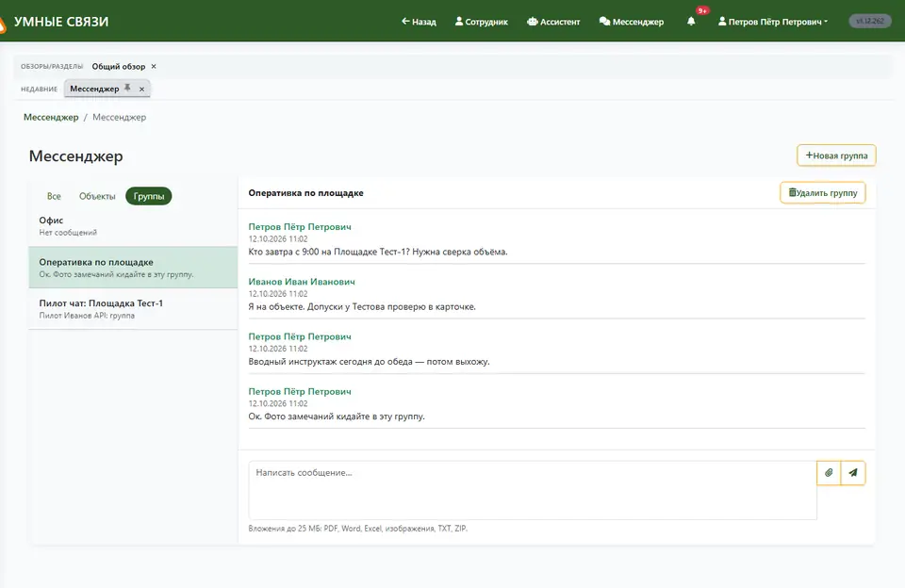905x588 pixels.
Task: Switch to the Все filter tab
Action: (x=54, y=196)
